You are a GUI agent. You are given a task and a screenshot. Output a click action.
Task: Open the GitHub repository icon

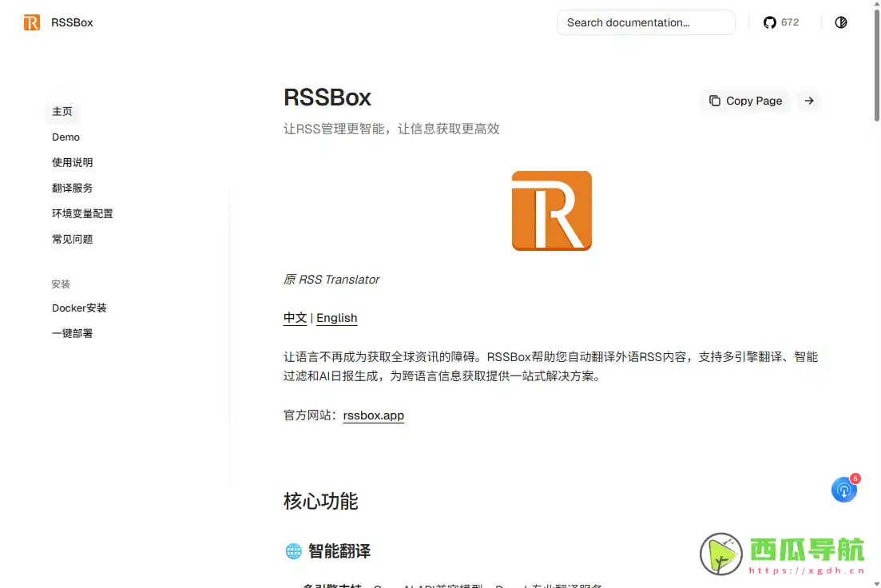tap(770, 22)
